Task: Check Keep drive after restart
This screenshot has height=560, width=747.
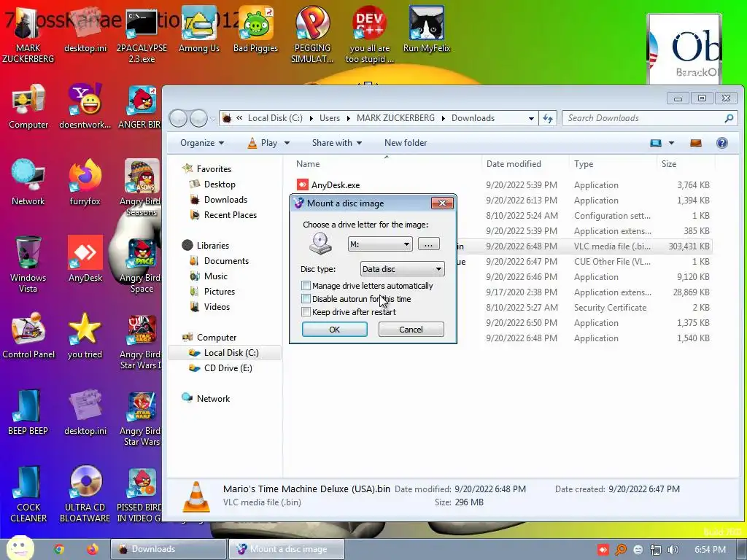Action: click(306, 312)
